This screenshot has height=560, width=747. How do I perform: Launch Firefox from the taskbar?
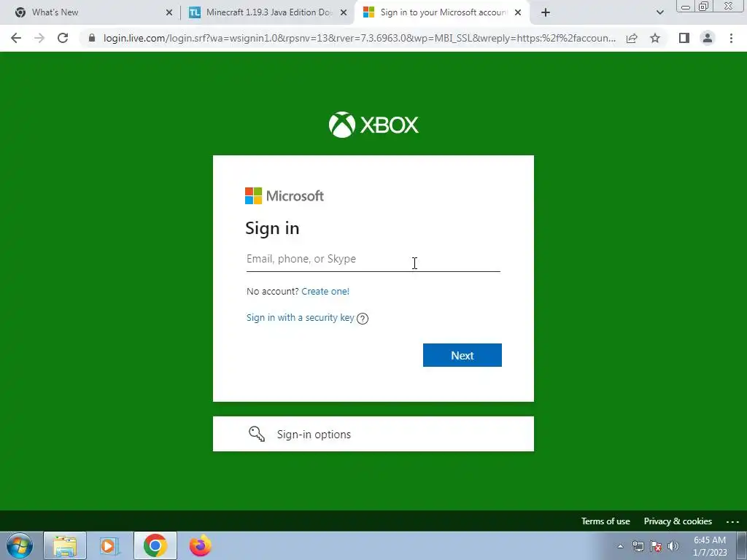tap(200, 545)
